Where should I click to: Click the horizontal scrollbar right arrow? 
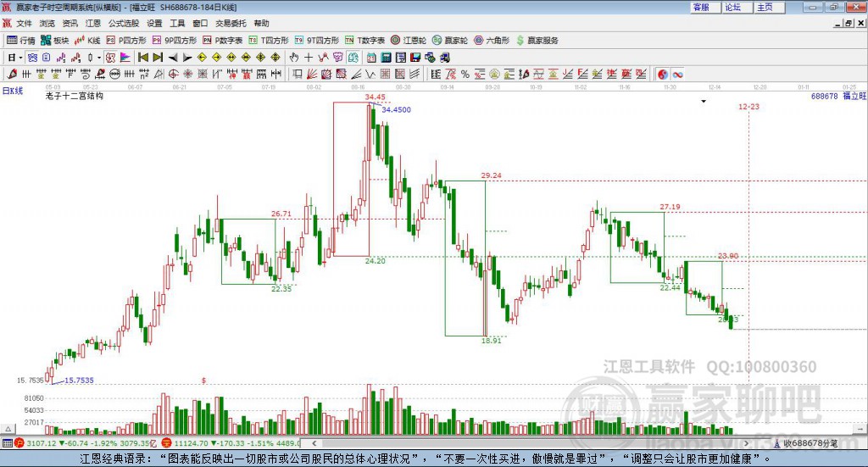(x=746, y=443)
